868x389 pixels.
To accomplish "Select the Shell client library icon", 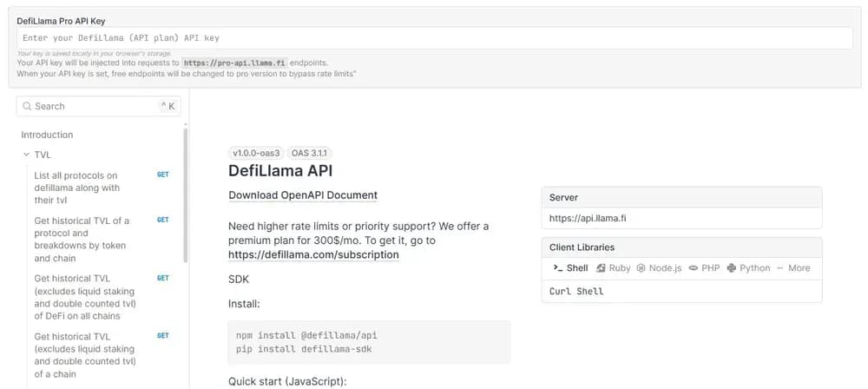I will coord(557,268).
